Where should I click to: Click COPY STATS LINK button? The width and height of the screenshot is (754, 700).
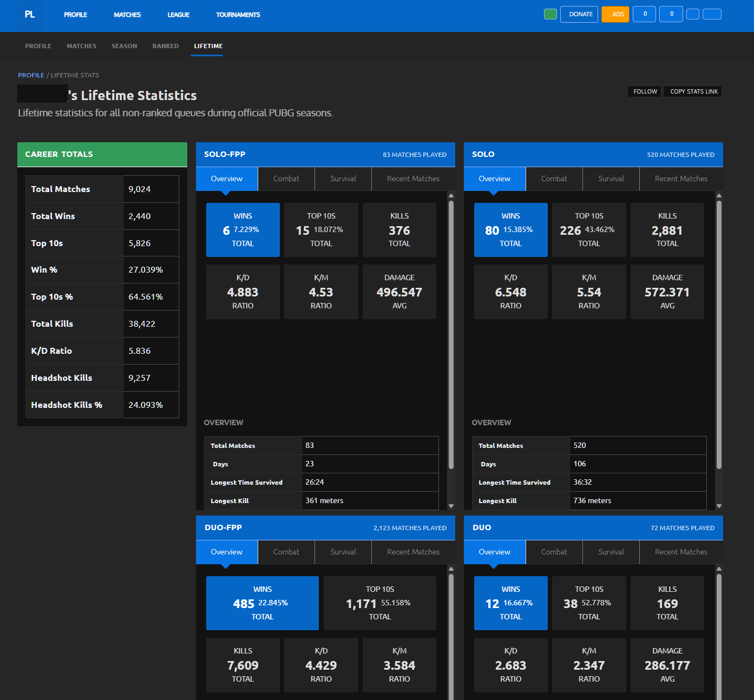click(693, 91)
